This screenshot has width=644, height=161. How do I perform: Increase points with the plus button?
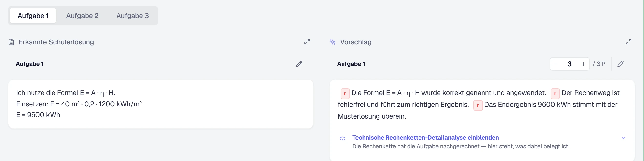pos(583,64)
